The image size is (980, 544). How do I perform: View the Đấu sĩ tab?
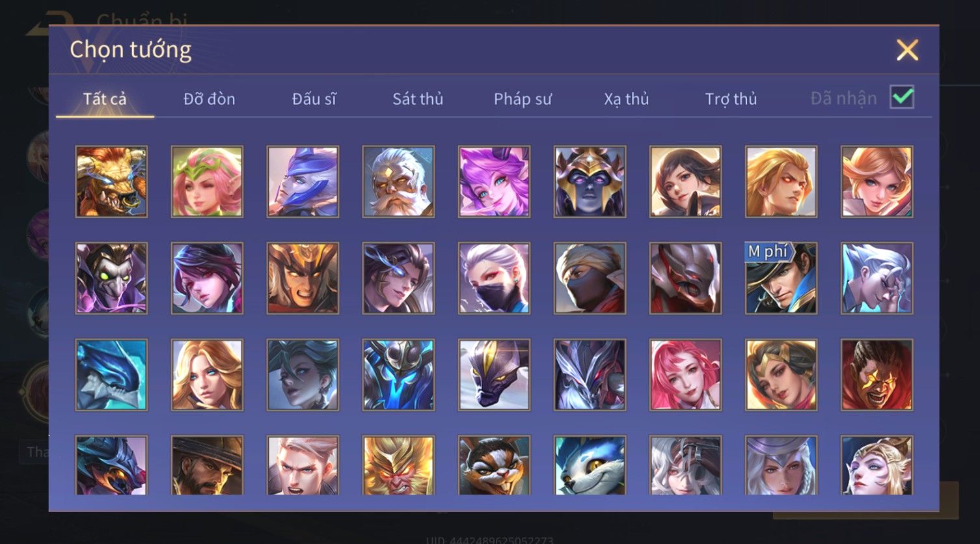[x=314, y=99]
